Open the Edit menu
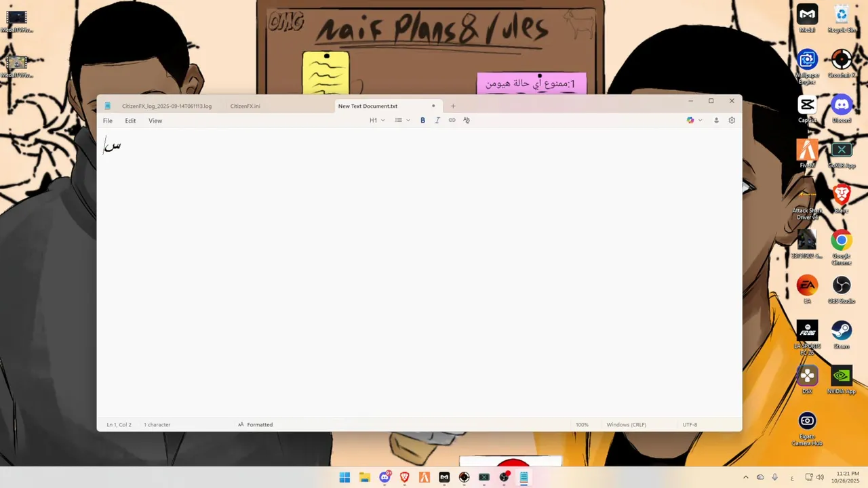This screenshot has width=868, height=488. (x=130, y=121)
